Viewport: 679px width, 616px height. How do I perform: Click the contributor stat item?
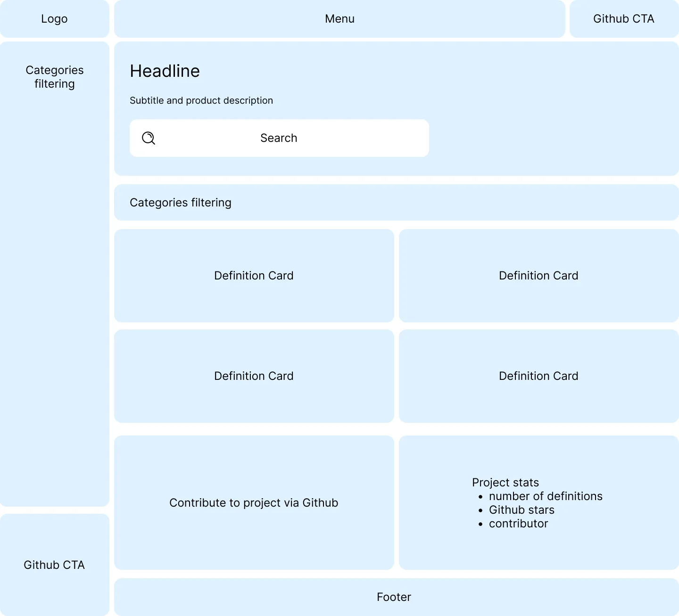coord(518,524)
